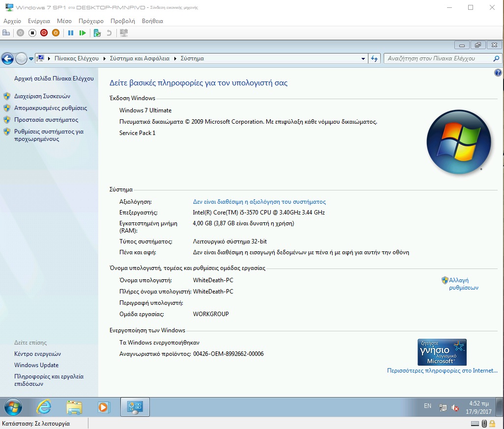Image resolution: width=504 pixels, height=429 pixels.
Task: Open Διαχείριση Συσκευών
Action: [42, 96]
